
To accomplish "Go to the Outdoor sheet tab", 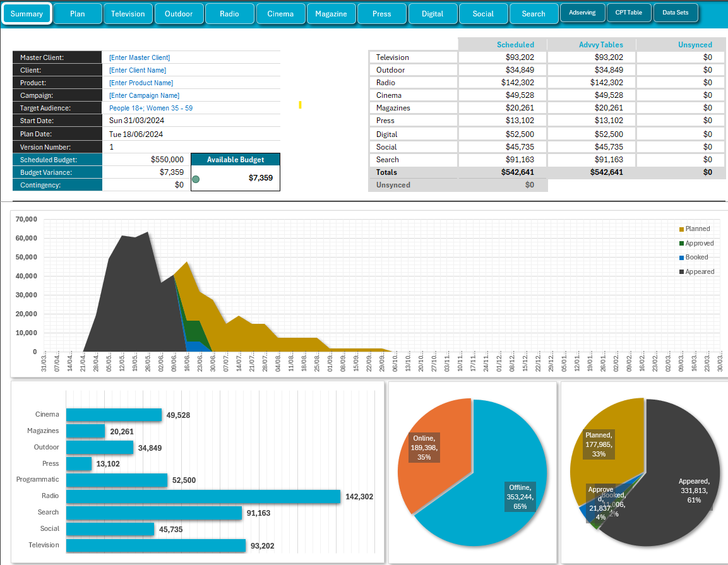I will [x=179, y=14].
